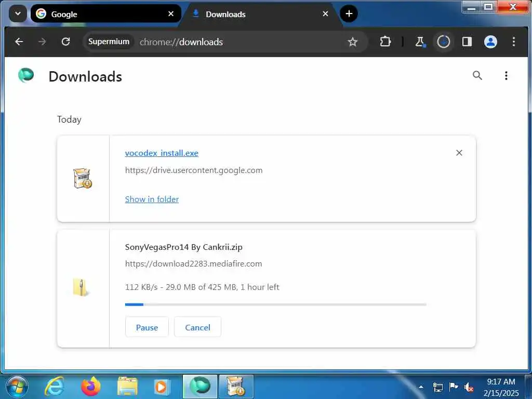Show vocodex_install.exe in folder
This screenshot has height=399, width=532.
point(152,199)
